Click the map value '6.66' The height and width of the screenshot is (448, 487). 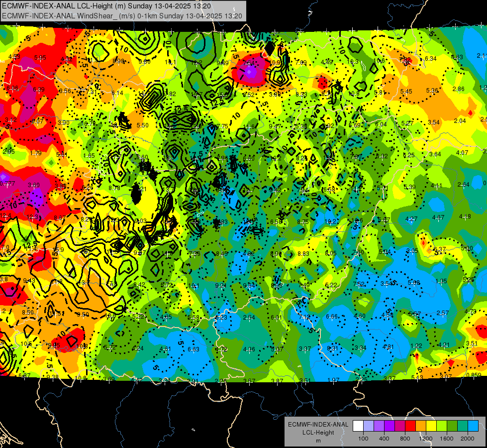[332, 317]
